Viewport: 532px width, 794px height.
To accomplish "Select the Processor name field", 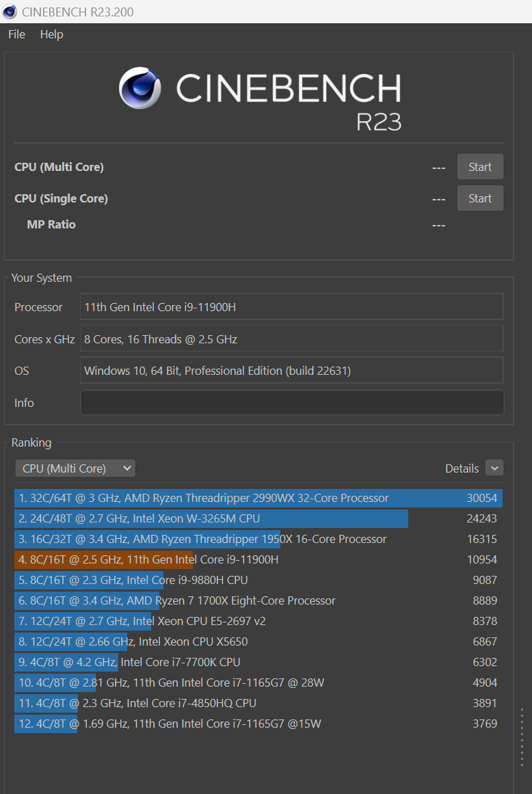I will (291, 307).
